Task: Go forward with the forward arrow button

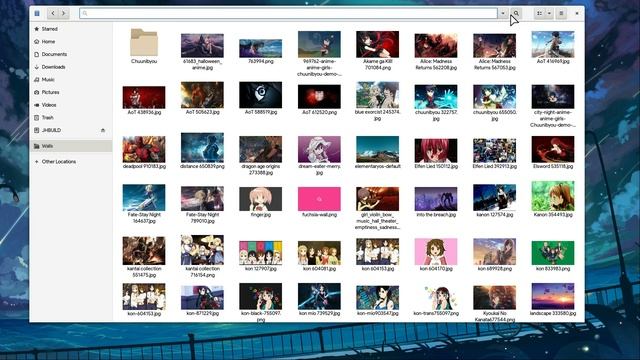Action: tap(63, 13)
